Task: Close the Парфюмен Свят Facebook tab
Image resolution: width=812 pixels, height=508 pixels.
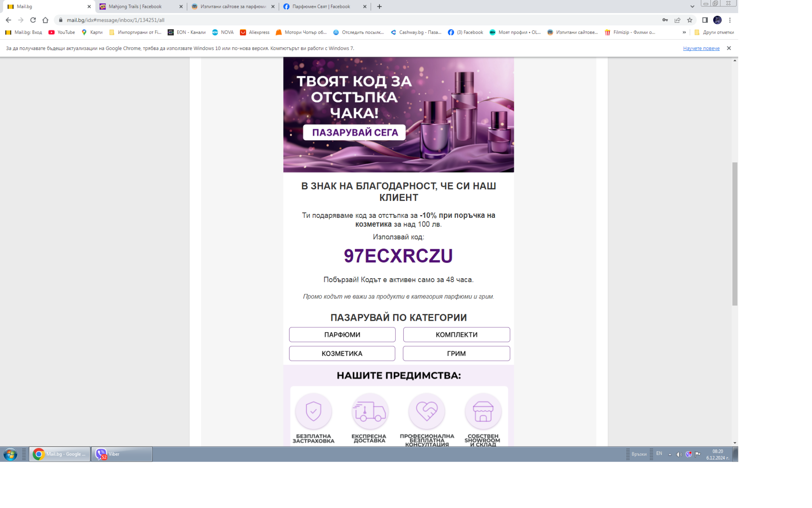Action: tap(365, 6)
